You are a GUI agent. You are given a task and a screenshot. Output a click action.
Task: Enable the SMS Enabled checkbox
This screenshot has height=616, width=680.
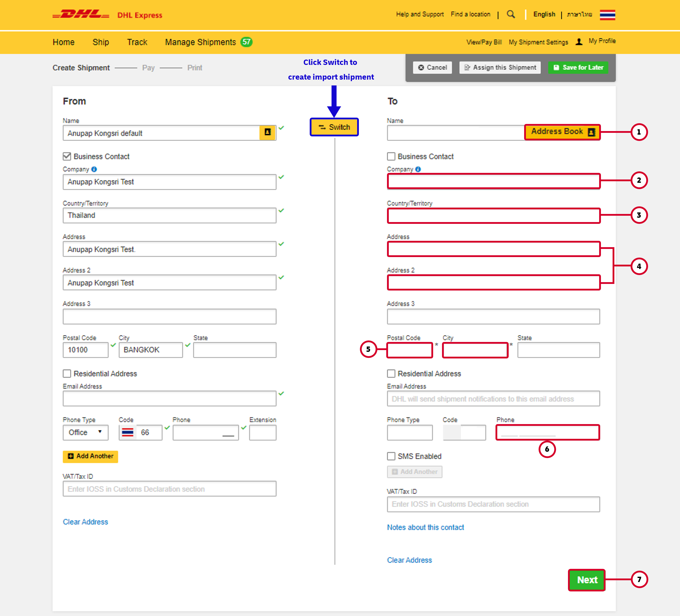391,456
